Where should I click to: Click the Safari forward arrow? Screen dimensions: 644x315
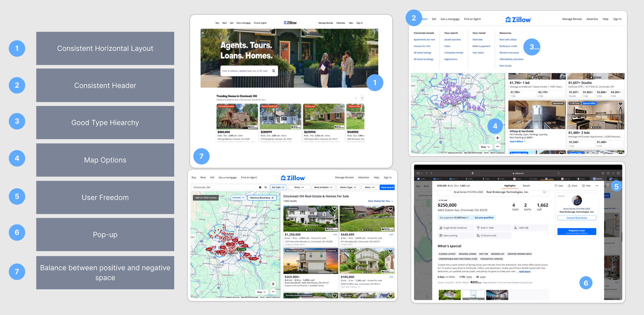click(431, 173)
